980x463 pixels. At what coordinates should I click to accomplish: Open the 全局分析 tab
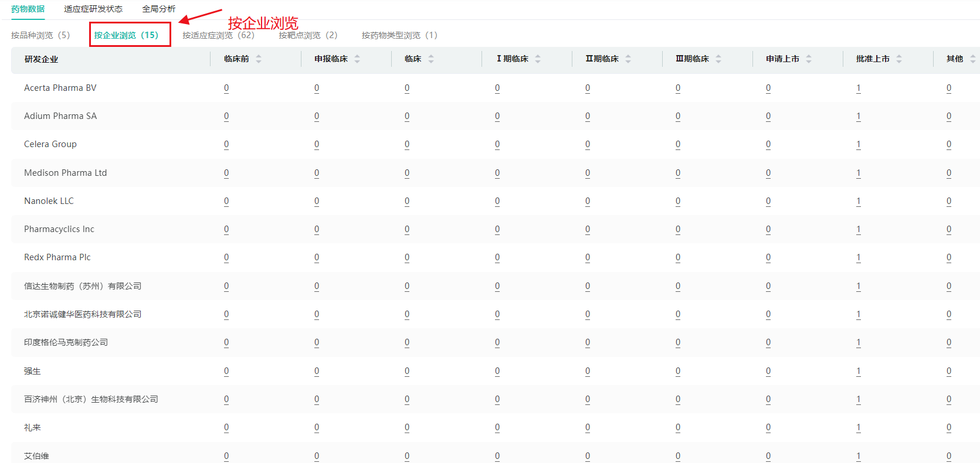click(159, 9)
